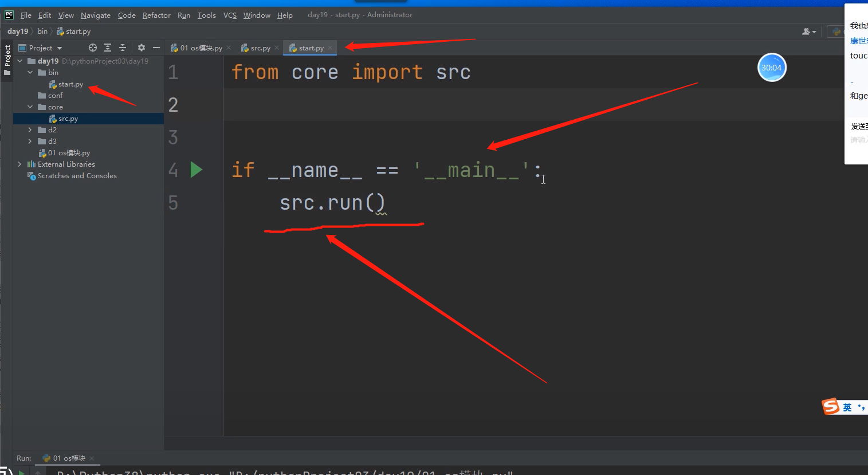Hide the Project panel with minus icon
Screen dimensions: 868x475
coord(156,48)
